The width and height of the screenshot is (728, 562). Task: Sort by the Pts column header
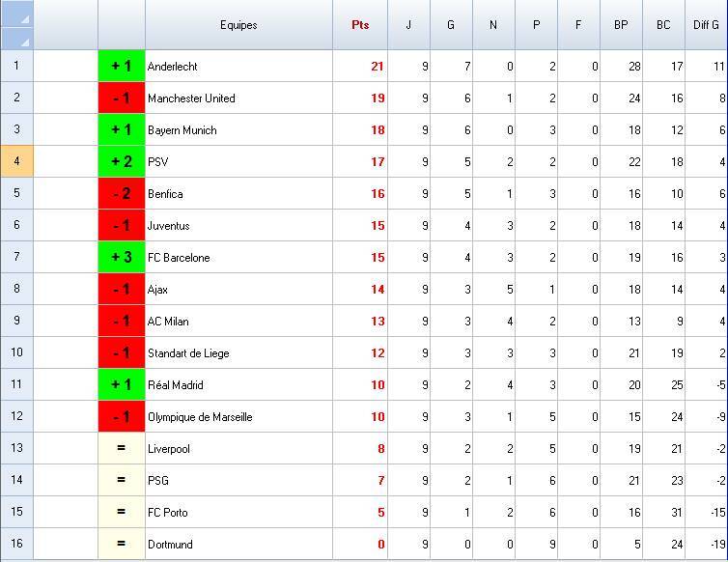click(x=360, y=25)
